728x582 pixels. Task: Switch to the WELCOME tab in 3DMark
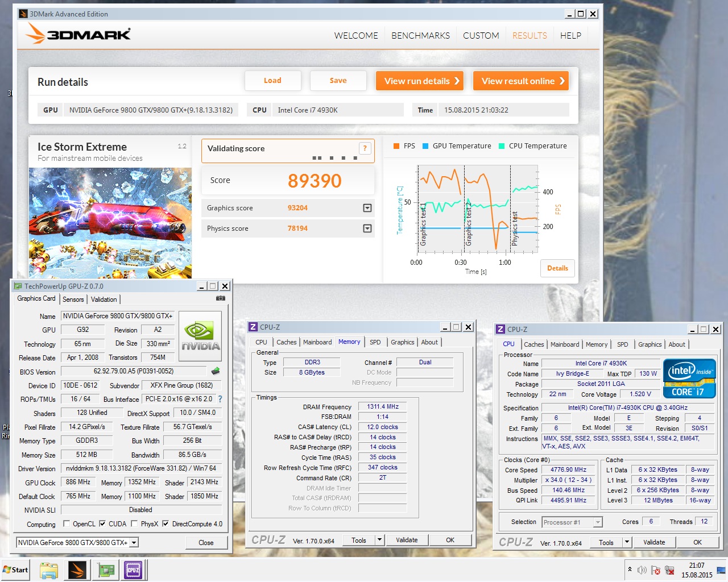pos(356,35)
